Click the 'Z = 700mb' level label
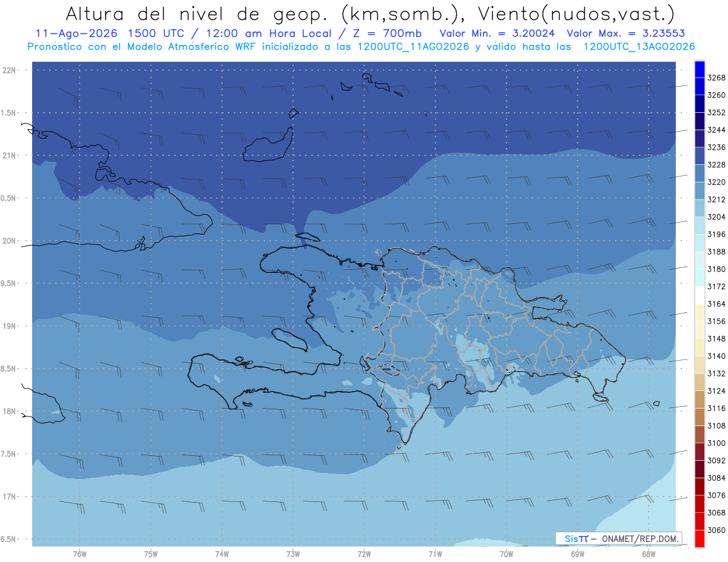The height and width of the screenshot is (562, 728). click(x=385, y=34)
